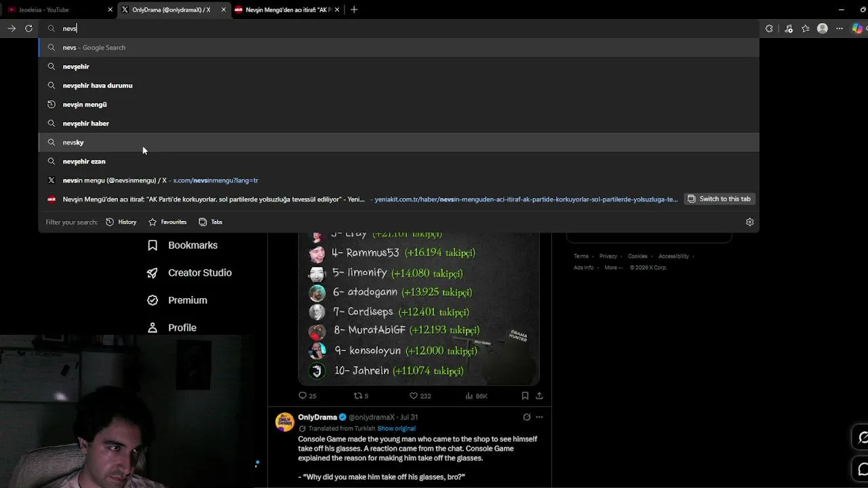
Task: Open Premium in X sidebar
Action: click(178, 300)
